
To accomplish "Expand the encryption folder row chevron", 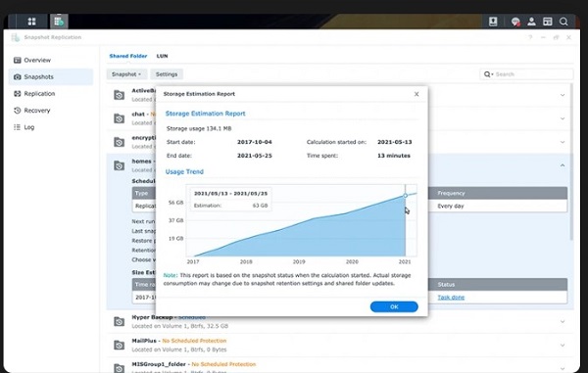I will (563, 142).
